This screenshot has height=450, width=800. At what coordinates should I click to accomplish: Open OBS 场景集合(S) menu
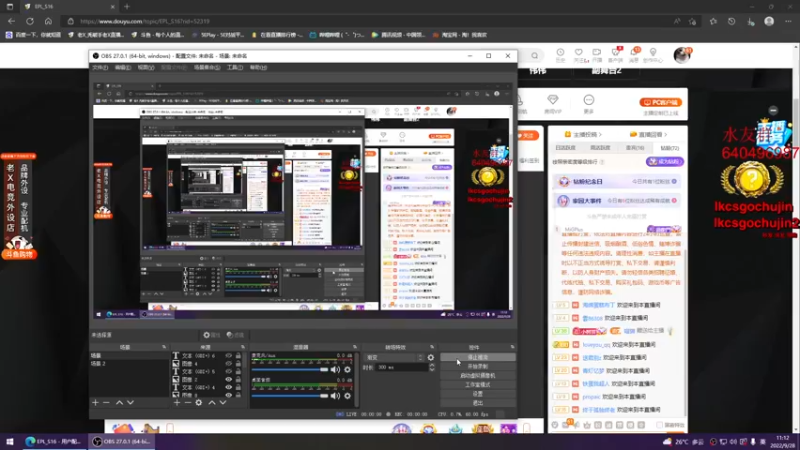(x=207, y=67)
